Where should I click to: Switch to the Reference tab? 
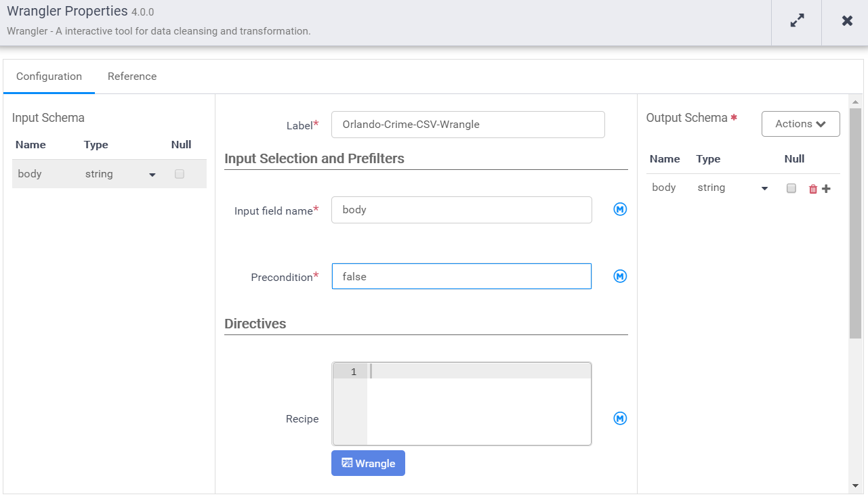(x=132, y=77)
